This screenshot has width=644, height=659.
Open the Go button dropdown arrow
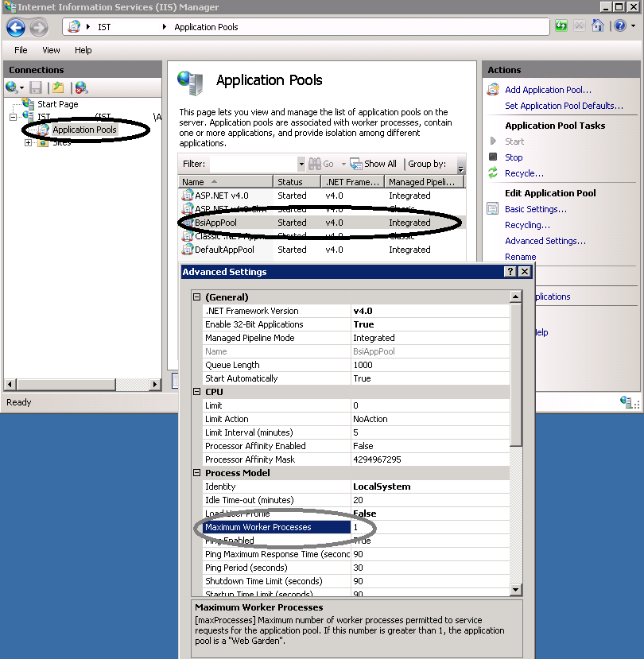coord(343,164)
